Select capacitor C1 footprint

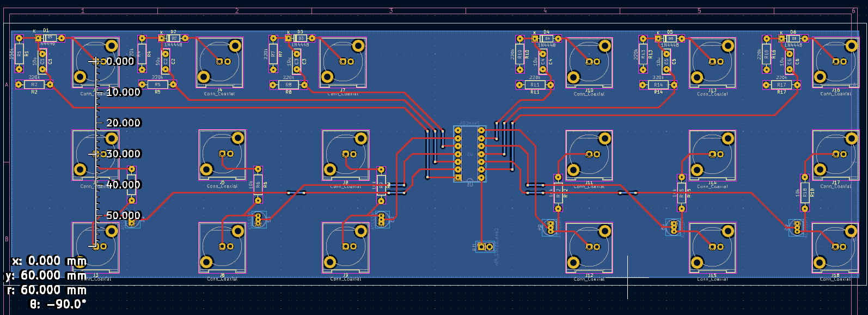click(42, 62)
